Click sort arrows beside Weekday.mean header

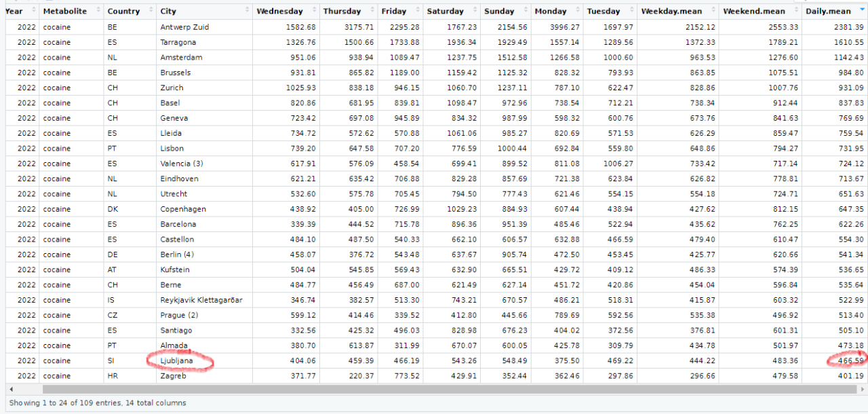(713, 11)
